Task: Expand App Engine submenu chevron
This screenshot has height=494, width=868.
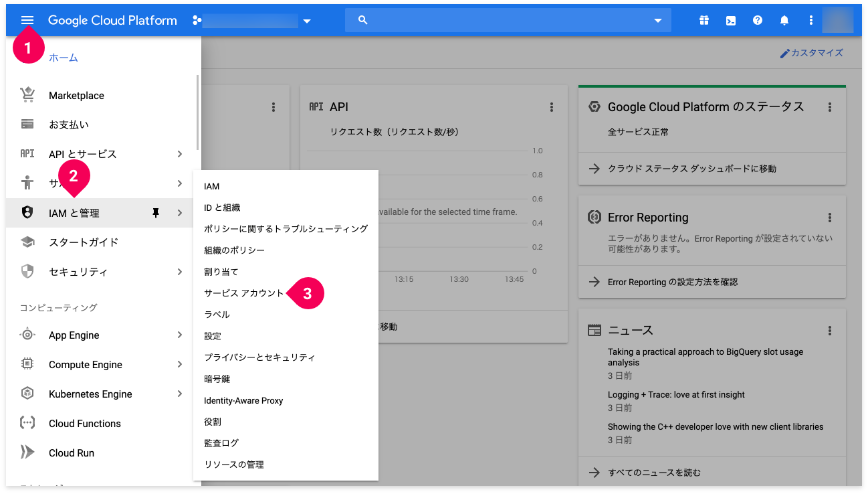Action: pyautogui.click(x=180, y=335)
